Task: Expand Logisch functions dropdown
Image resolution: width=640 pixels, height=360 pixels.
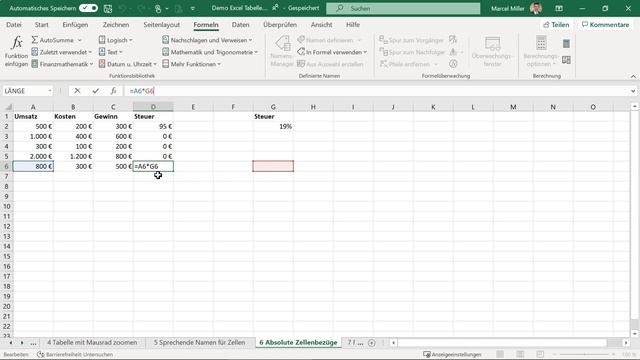Action: pyautogui.click(x=116, y=40)
